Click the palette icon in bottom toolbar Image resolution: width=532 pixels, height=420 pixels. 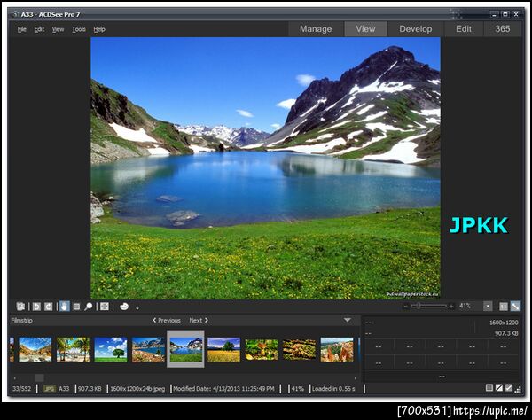coord(124,307)
